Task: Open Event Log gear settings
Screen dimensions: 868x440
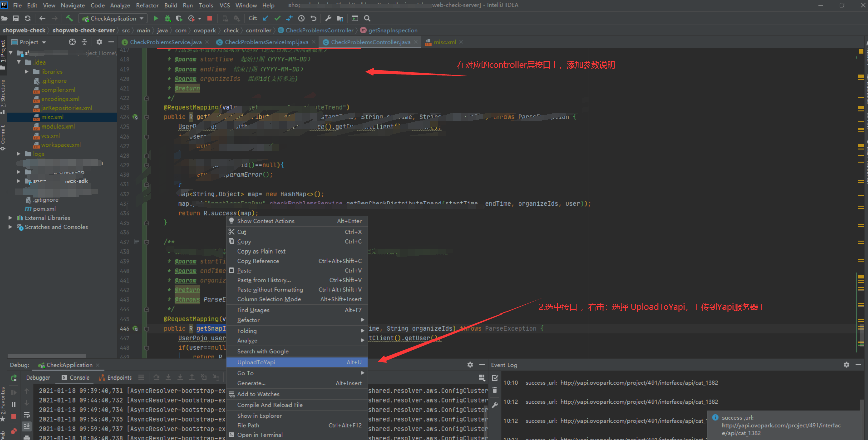Action: pyautogui.click(x=846, y=365)
